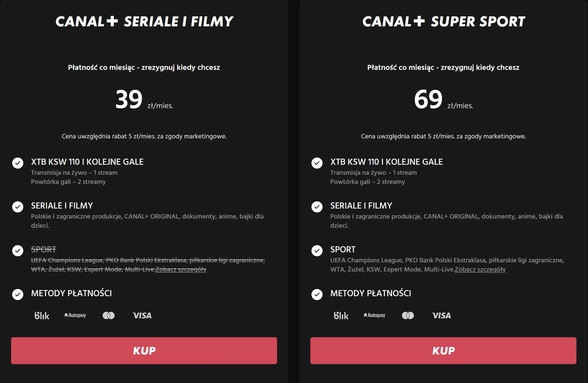Click the CANAL+ SERIALE I FILMY plan title
The image size is (588, 383).
click(144, 21)
